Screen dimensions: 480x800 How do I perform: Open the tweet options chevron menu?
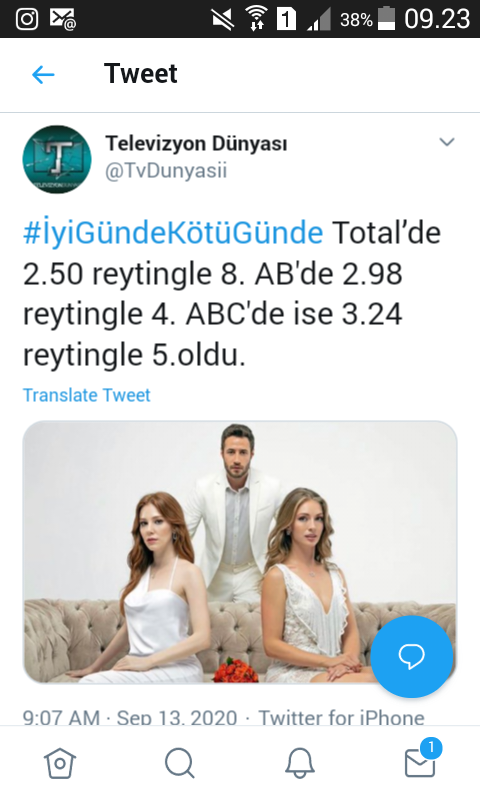point(447,142)
